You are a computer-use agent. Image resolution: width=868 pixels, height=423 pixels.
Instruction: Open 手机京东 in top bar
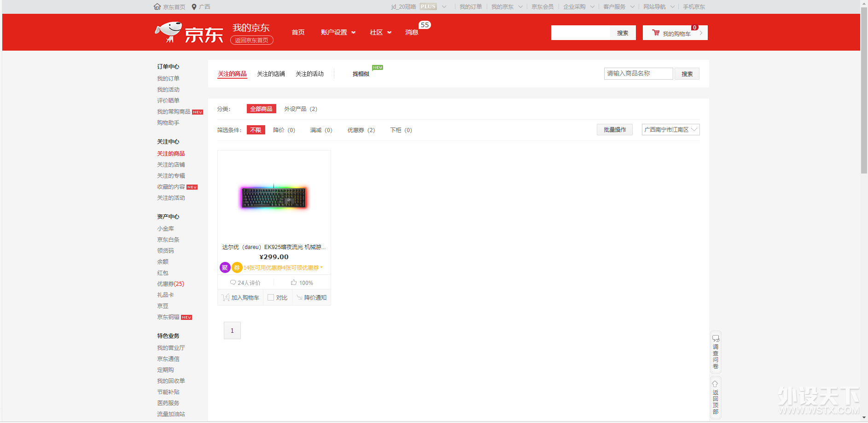pyautogui.click(x=694, y=7)
